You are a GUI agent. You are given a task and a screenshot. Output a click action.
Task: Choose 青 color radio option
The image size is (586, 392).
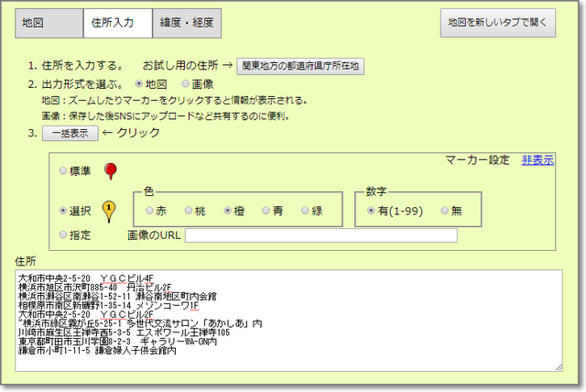pos(266,211)
